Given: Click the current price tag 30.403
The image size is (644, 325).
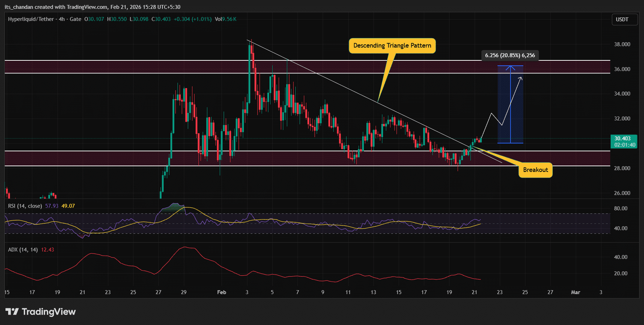Looking at the screenshot, I should 623,139.
